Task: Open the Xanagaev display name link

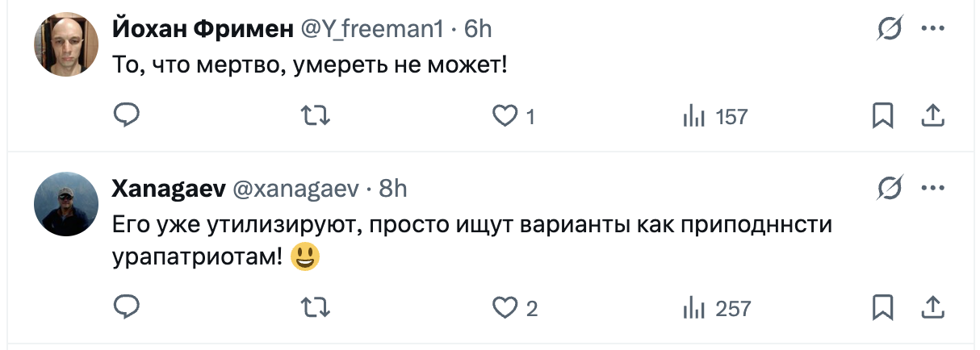Action: pos(169,189)
